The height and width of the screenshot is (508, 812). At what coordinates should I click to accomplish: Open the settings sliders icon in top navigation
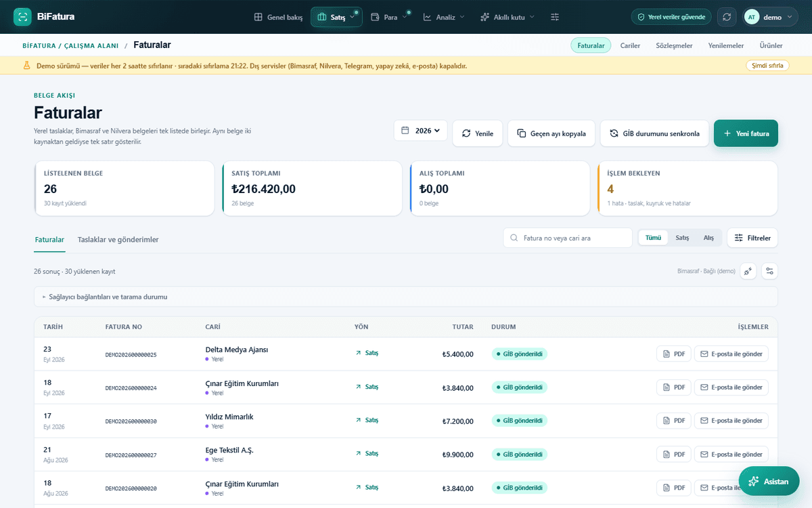pos(555,17)
